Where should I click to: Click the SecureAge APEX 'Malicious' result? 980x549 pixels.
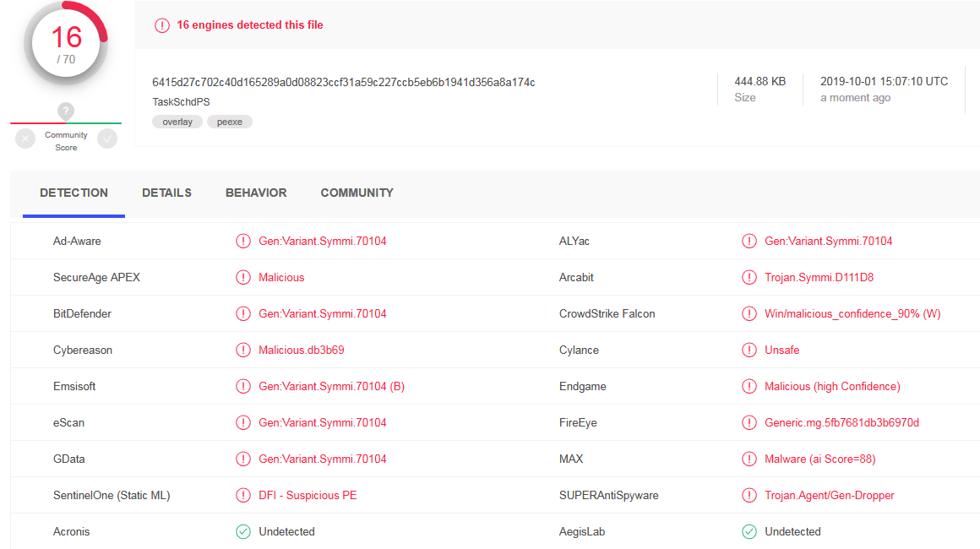[281, 277]
